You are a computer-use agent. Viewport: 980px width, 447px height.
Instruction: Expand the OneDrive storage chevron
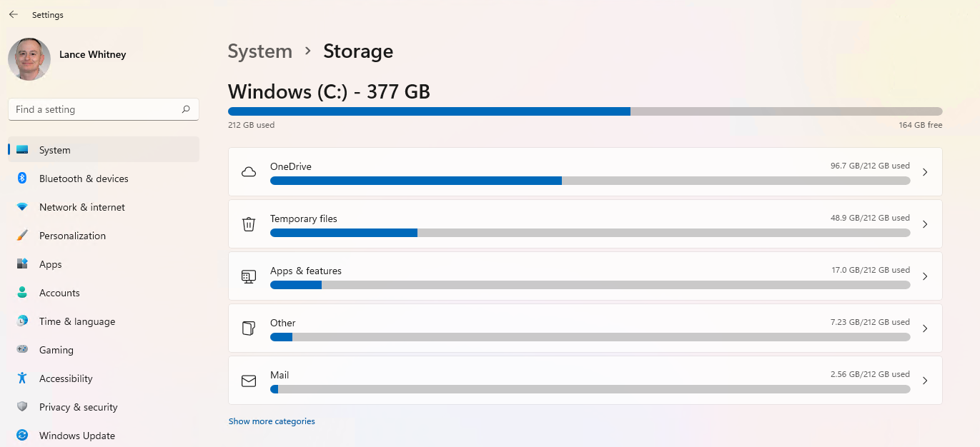925,172
